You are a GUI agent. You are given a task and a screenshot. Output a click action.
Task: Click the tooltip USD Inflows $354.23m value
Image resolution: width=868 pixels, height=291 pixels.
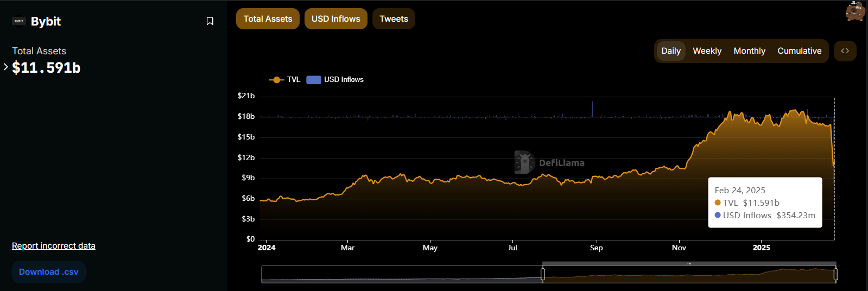tap(796, 216)
